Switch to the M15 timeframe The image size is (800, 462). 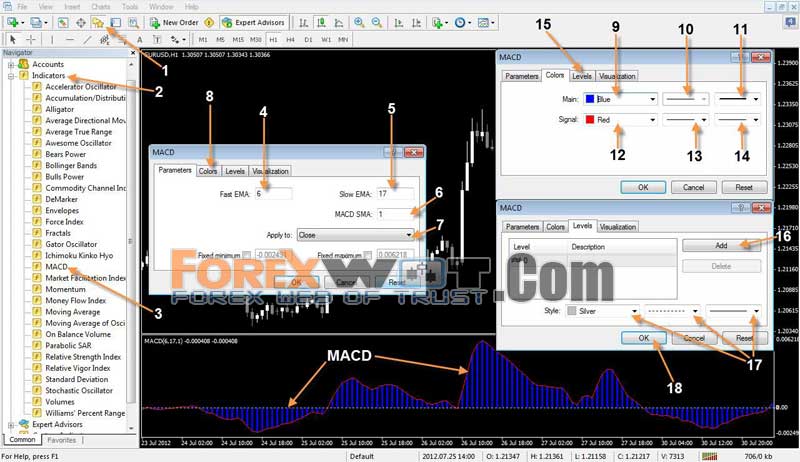pos(238,39)
